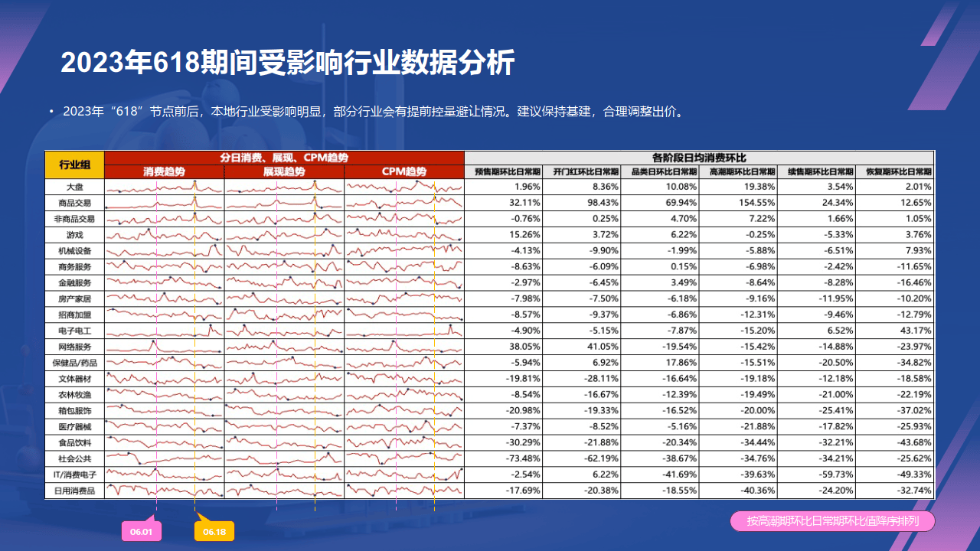This screenshot has height=551, width=980.
Task: Select the 43.17% cell in 电子电工 row
Action: click(x=895, y=331)
